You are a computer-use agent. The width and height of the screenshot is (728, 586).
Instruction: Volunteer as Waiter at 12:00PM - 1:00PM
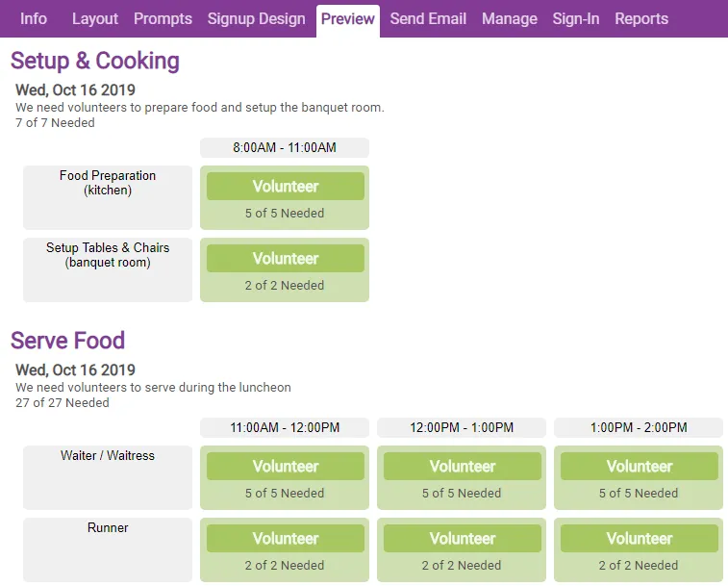point(463,466)
